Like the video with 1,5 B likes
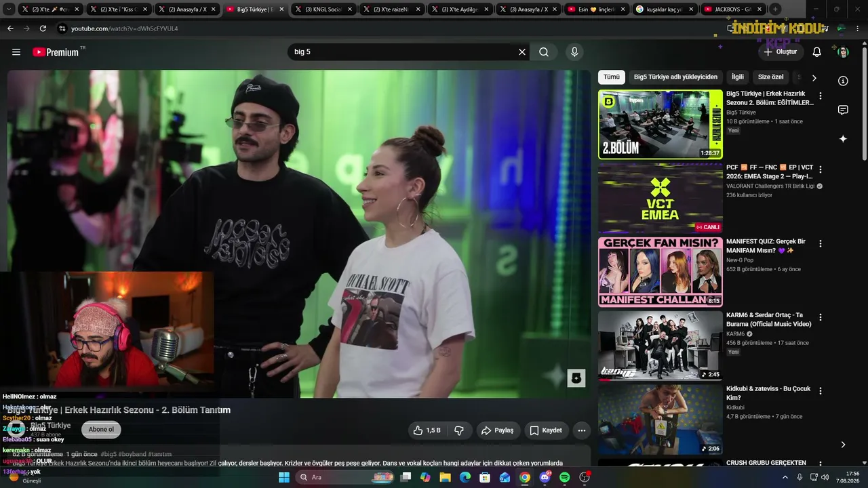Image resolution: width=868 pixels, height=488 pixels. [x=427, y=430]
